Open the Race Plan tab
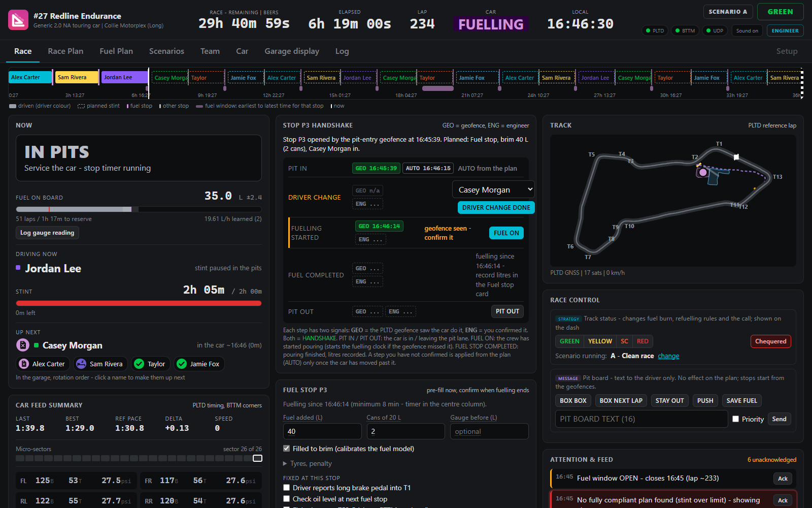The height and width of the screenshot is (508, 812). [65, 51]
